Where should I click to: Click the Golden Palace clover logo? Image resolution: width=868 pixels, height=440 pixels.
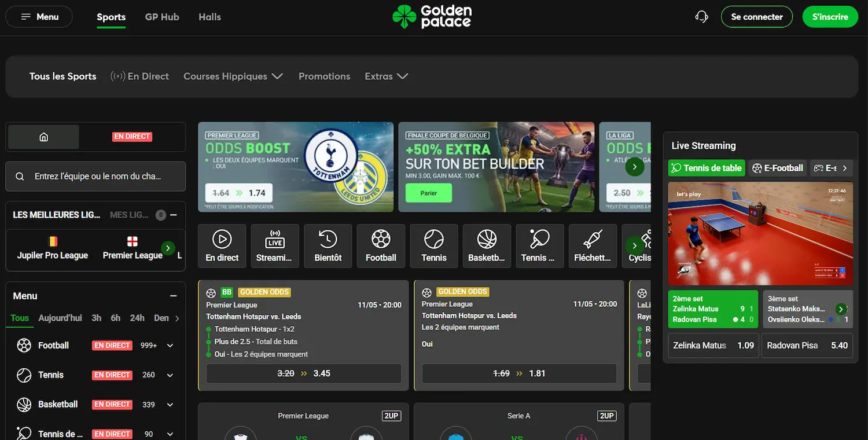404,17
